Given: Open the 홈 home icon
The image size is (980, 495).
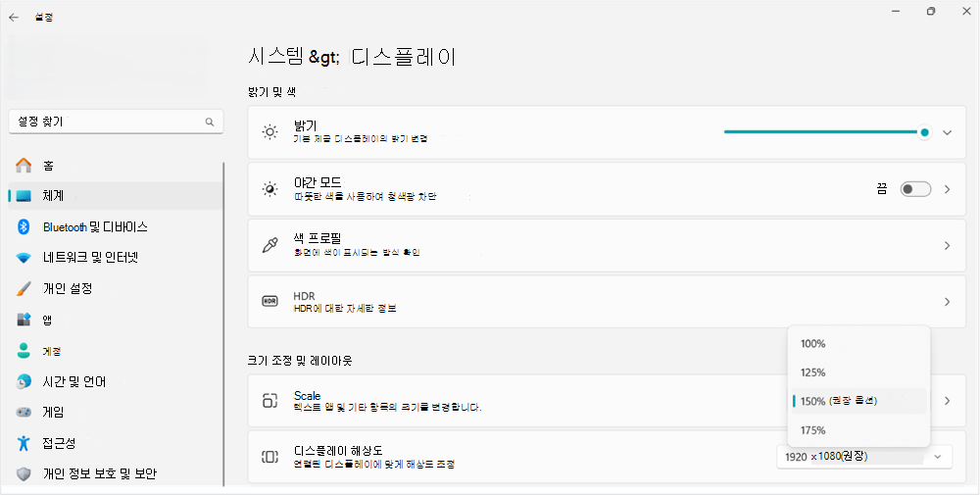Looking at the screenshot, I should click(x=24, y=165).
